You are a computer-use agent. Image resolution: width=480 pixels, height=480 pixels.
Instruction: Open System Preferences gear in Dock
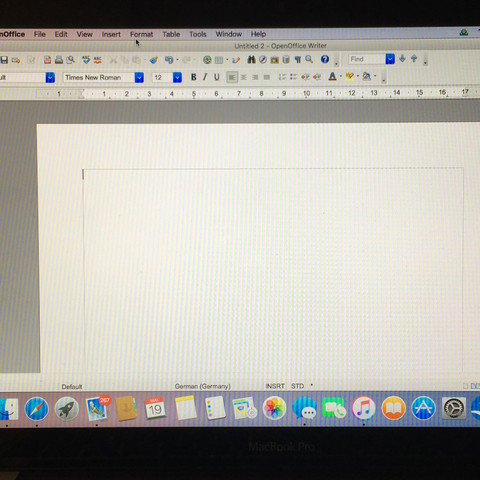[453, 408]
